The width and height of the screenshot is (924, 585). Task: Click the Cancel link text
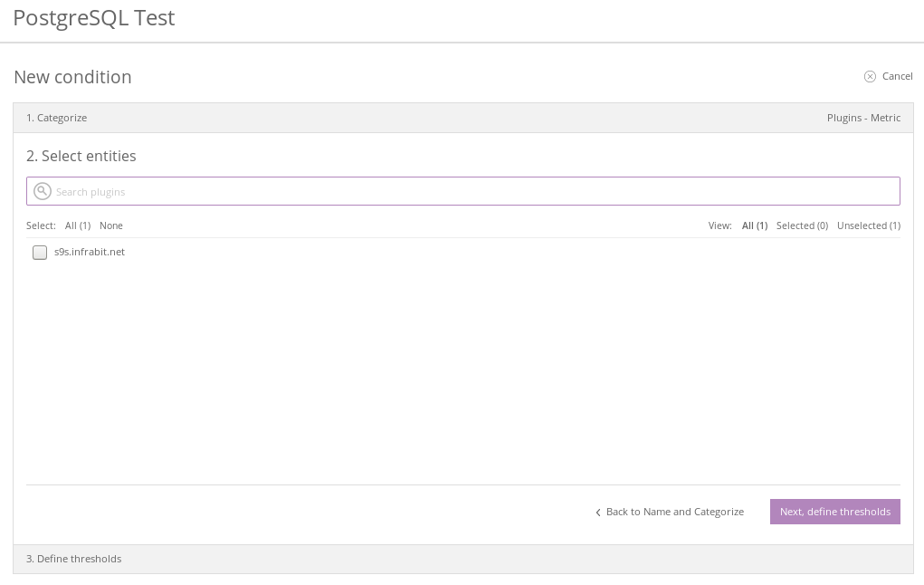pyautogui.click(x=898, y=76)
